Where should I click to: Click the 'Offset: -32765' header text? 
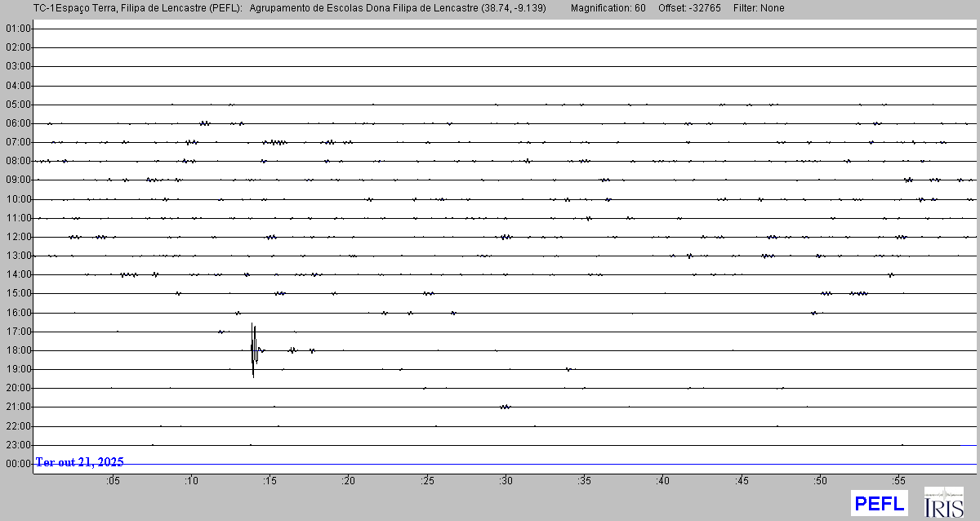click(690, 8)
